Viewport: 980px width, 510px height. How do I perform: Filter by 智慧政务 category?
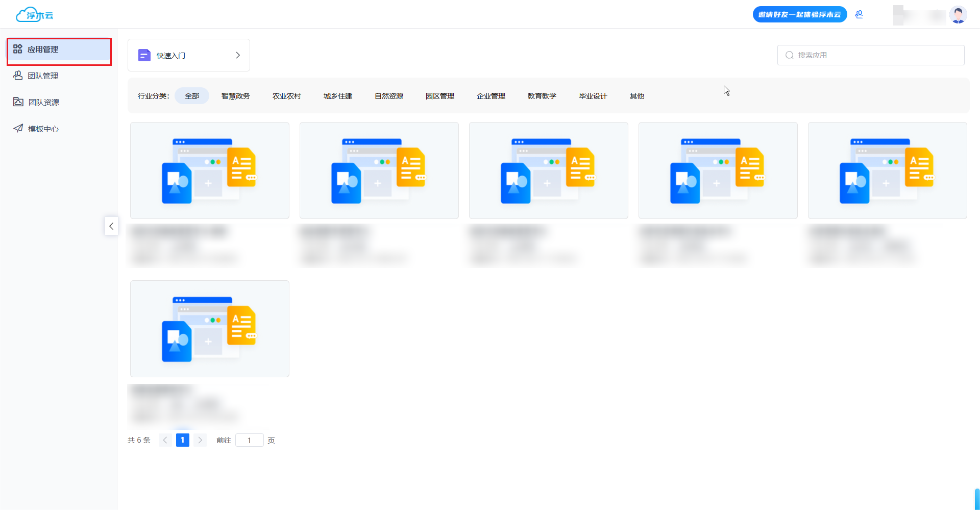(235, 96)
